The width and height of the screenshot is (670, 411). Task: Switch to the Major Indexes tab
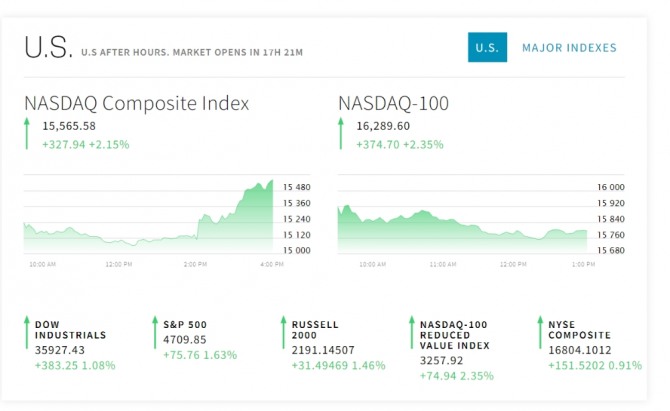pyautogui.click(x=569, y=48)
